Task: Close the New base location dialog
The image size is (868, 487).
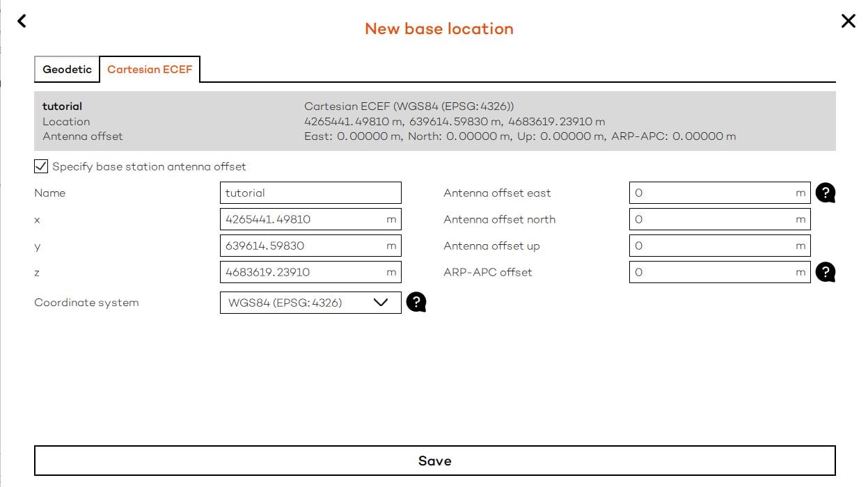Action: 848,21
